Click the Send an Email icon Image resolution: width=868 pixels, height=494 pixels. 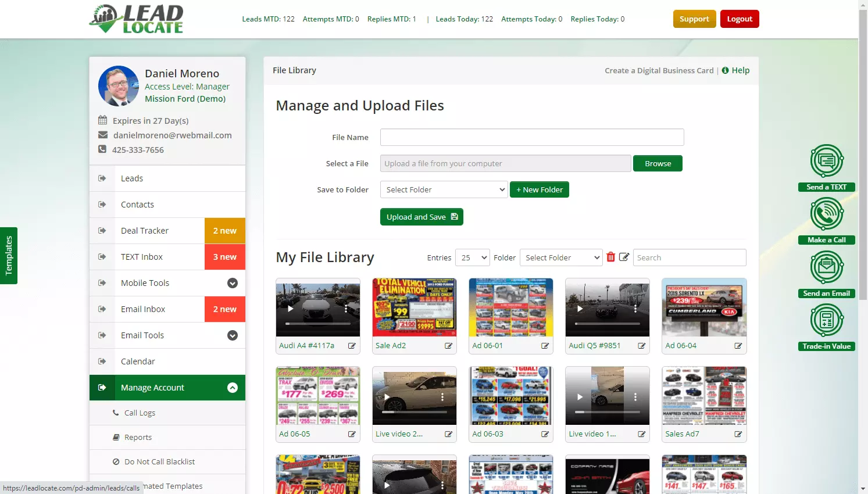pos(827,267)
